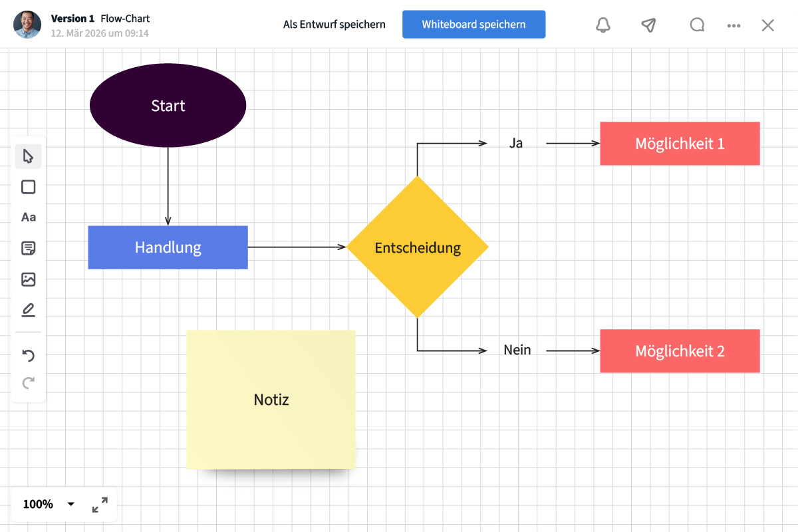
Task: Close the whiteboard editor
Action: click(x=767, y=25)
